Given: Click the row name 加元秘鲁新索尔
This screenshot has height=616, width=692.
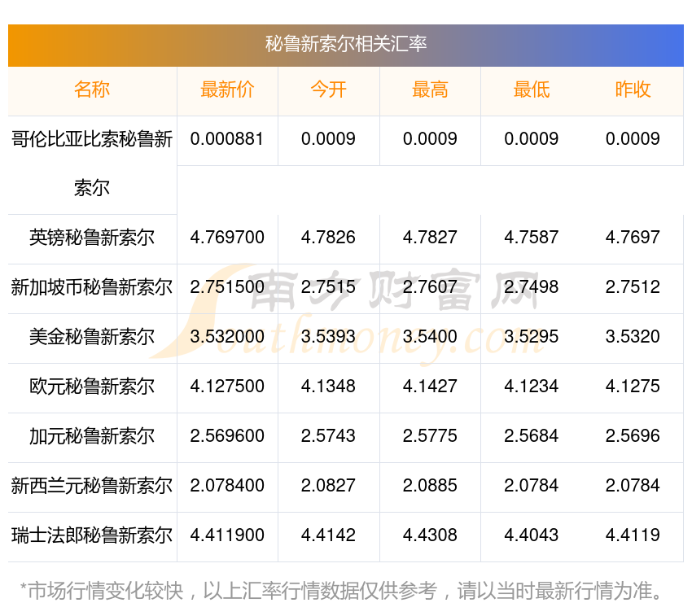Looking at the screenshot, I should pyautogui.click(x=92, y=436).
